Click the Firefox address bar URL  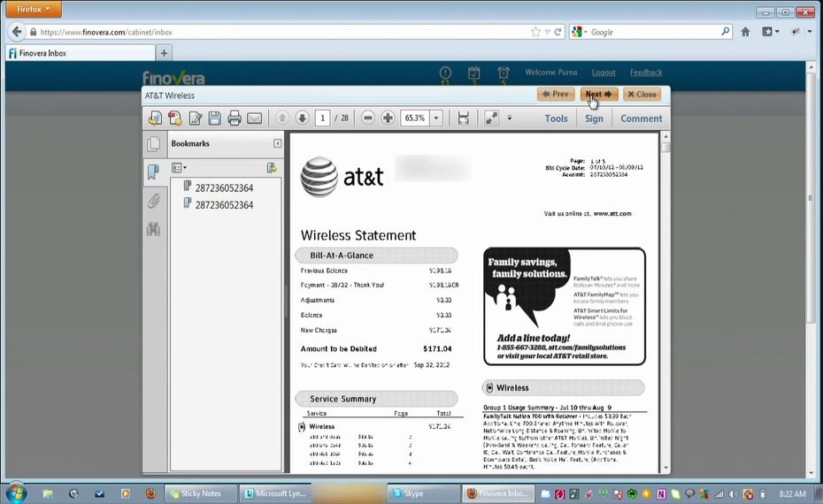[x=106, y=32]
